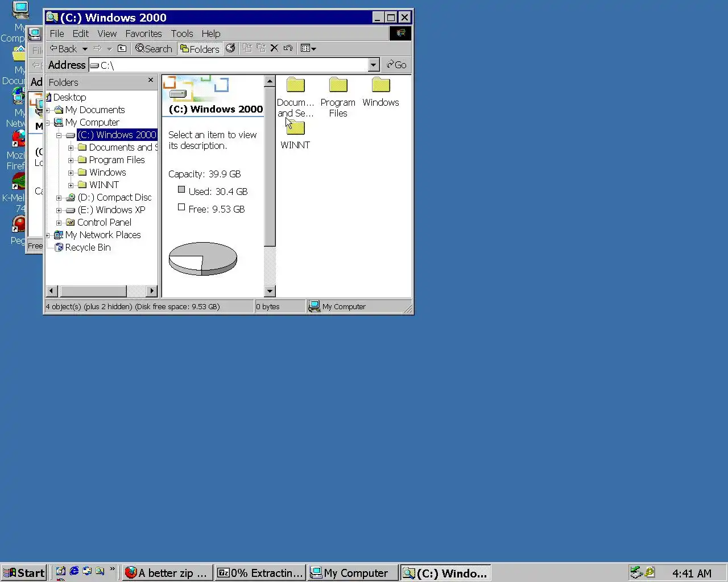Open the Address bar dropdown list
Screen dimensions: 728x582
374,65
